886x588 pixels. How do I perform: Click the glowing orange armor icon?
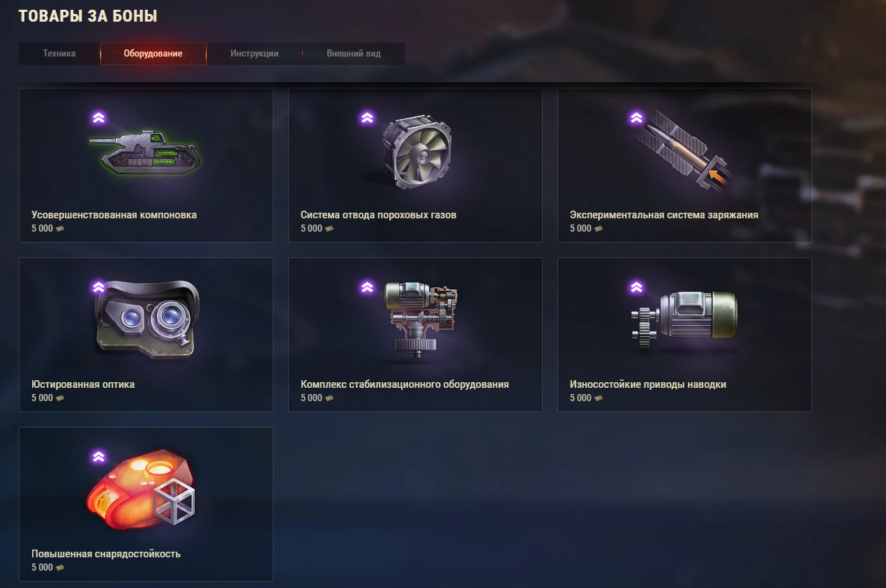(x=140, y=489)
